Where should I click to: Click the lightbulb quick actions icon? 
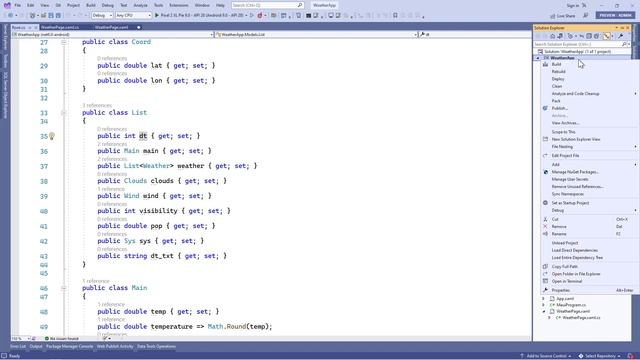coord(52,136)
